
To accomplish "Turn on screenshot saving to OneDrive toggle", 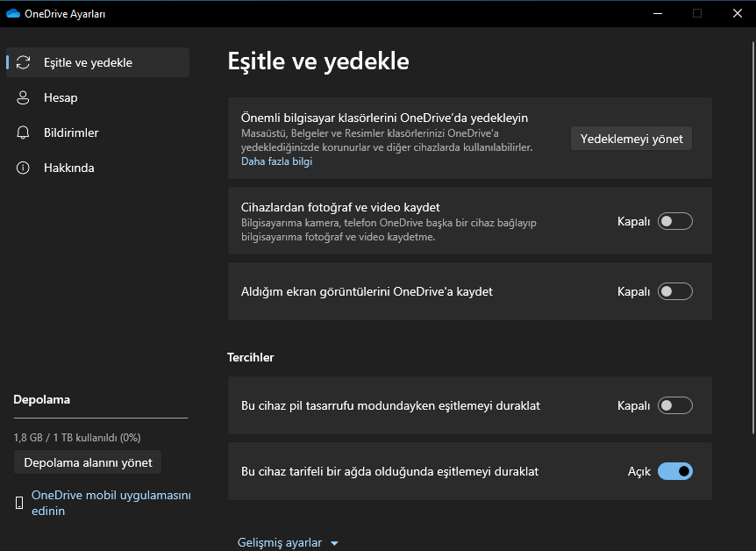I will [675, 291].
